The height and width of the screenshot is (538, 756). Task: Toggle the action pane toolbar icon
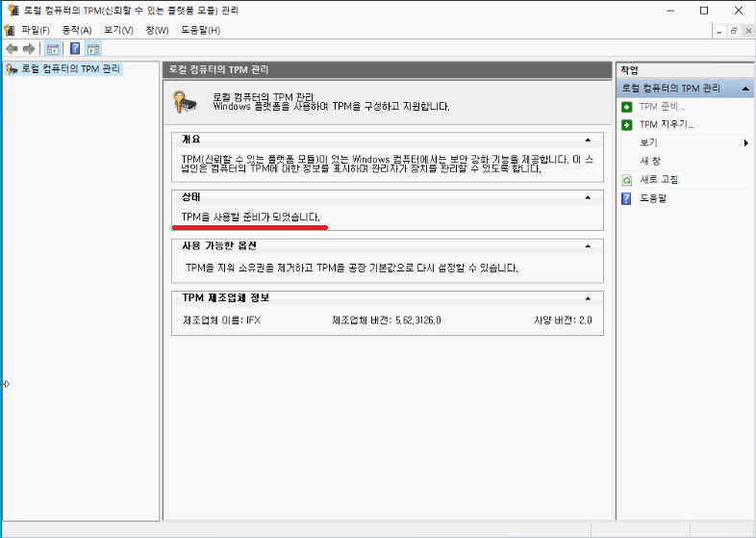pos(93,49)
